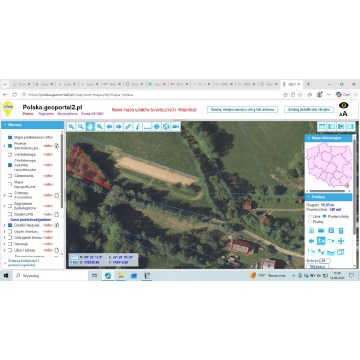The image size is (360, 360).
Task: Click the red Wypróbuj announcement link
Action: tap(187, 109)
